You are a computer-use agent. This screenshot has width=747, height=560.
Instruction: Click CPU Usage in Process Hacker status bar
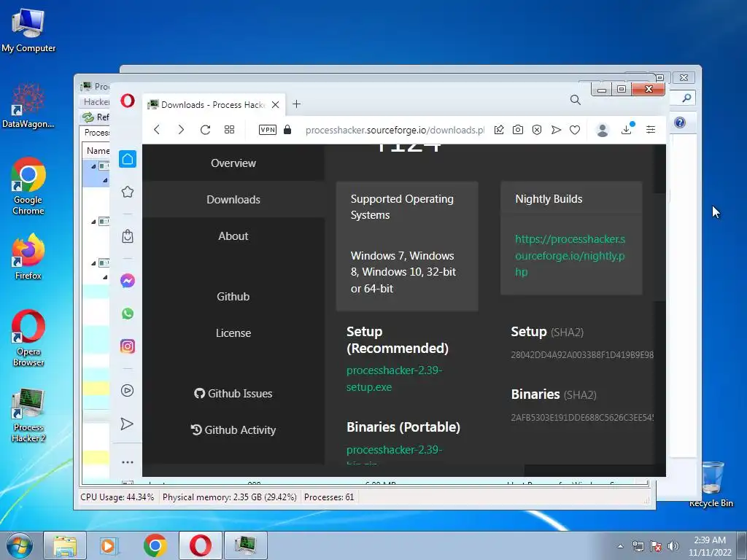tap(117, 497)
